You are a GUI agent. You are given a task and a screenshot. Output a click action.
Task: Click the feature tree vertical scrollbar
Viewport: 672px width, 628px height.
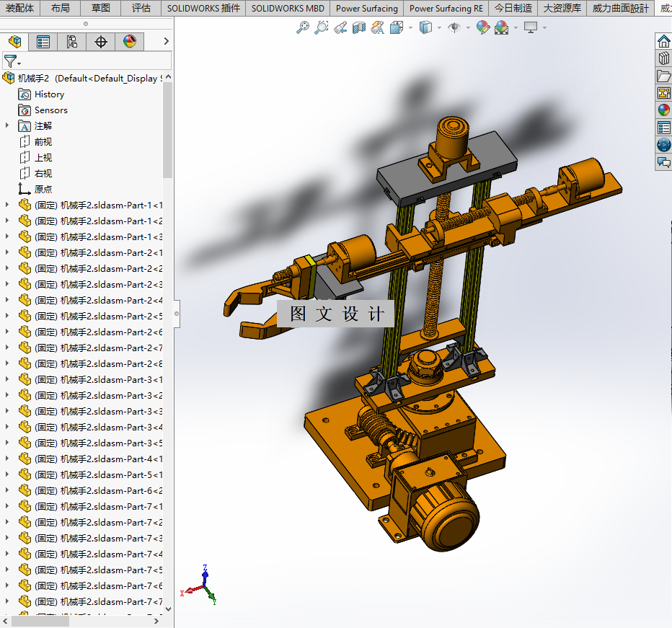168,130
